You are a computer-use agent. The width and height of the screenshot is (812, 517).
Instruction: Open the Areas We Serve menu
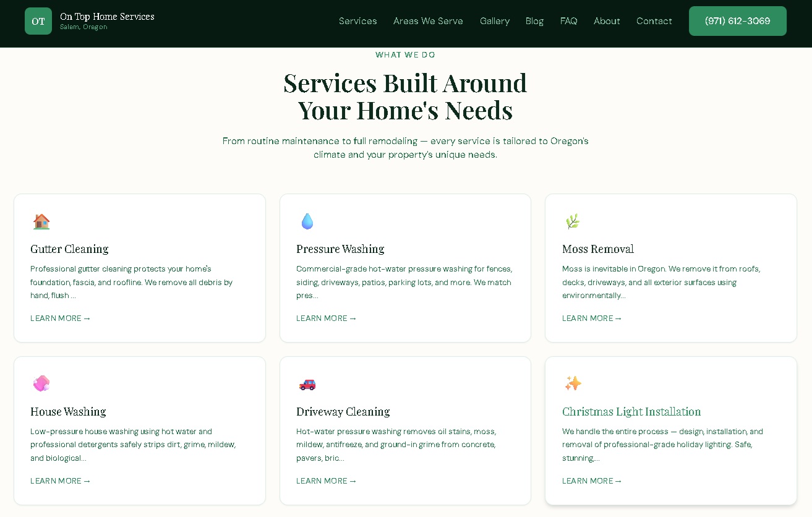tap(428, 20)
